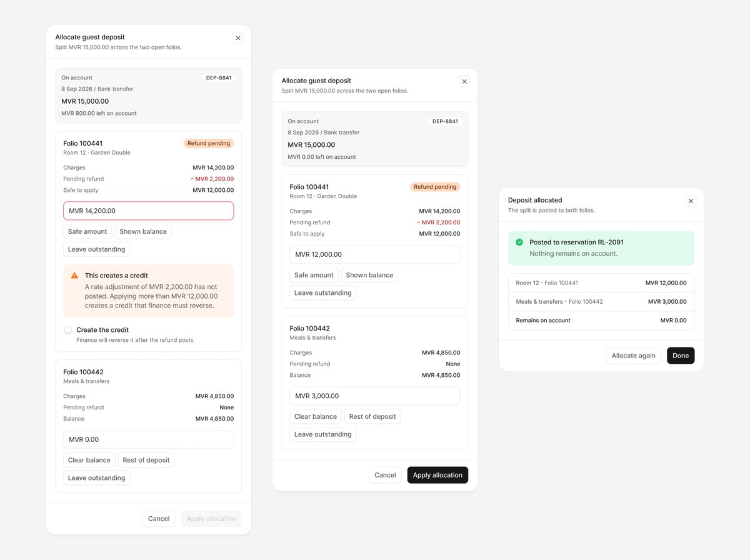Click DEP-8841 tag above MVR 0.00 left on account
The height and width of the screenshot is (560, 750).
[445, 122]
